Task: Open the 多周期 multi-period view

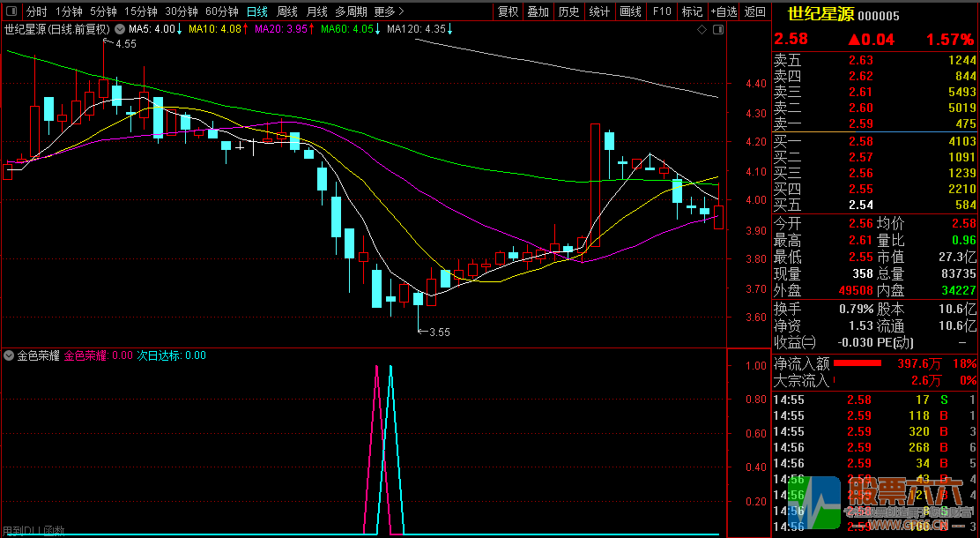Action: [351, 11]
